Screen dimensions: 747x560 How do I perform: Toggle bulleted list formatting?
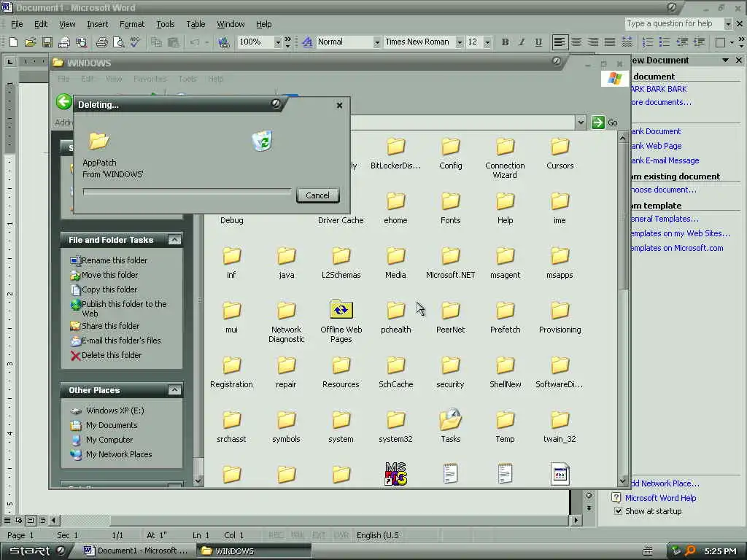(665, 42)
